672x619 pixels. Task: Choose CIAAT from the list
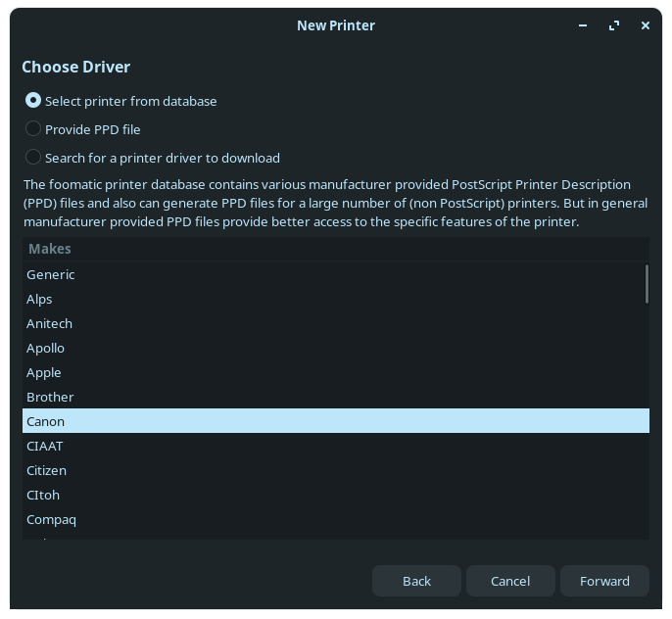click(x=45, y=447)
